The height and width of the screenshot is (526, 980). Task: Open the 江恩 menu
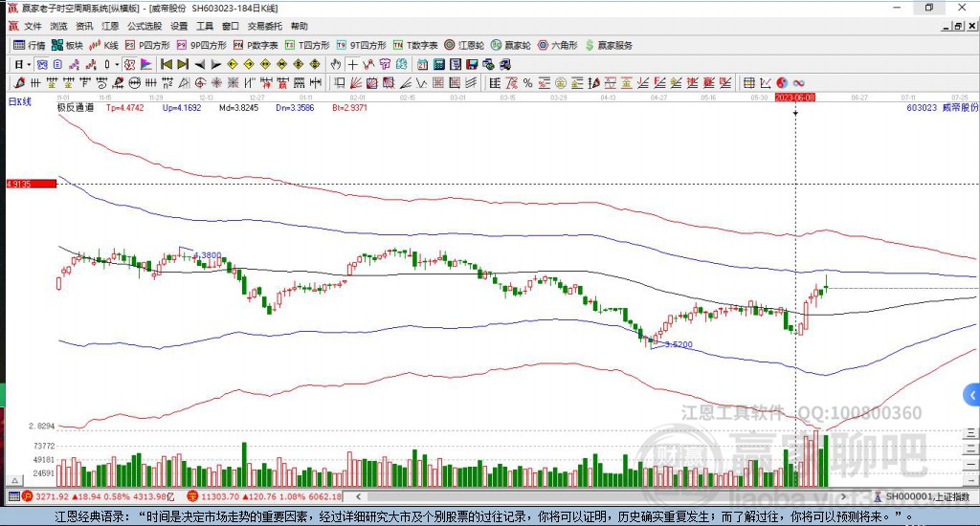(x=110, y=26)
